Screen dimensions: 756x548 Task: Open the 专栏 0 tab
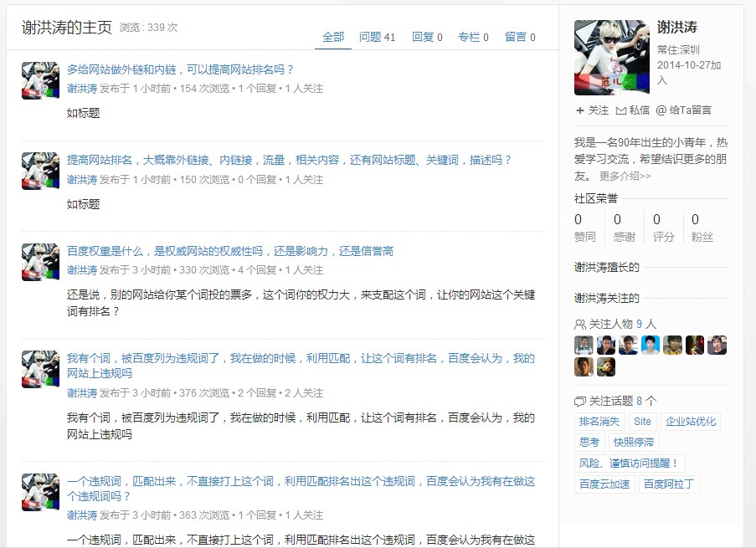pyautogui.click(x=473, y=37)
